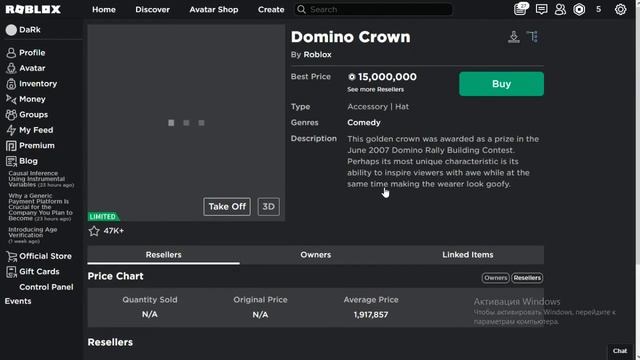Viewport: 640px width, 360px height.
Task: Open the Robux balance icon
Action: click(579, 9)
